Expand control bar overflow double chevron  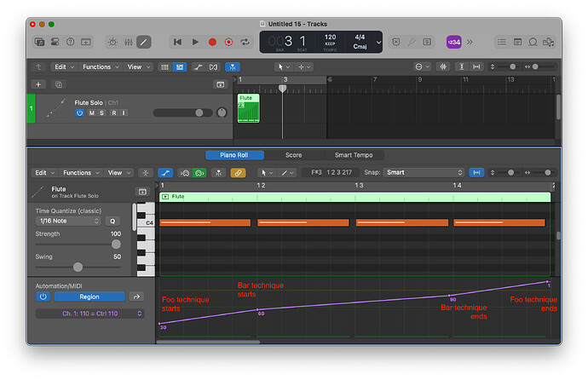click(470, 42)
